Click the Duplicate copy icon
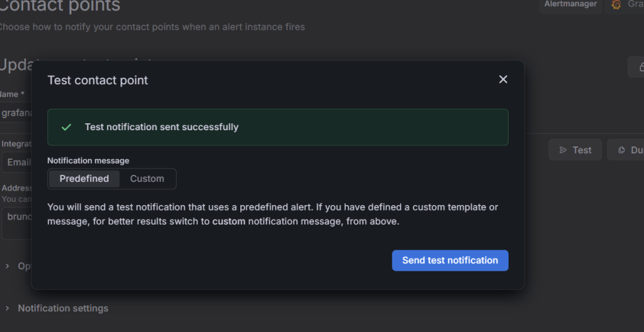The image size is (644, 332). pos(621,150)
